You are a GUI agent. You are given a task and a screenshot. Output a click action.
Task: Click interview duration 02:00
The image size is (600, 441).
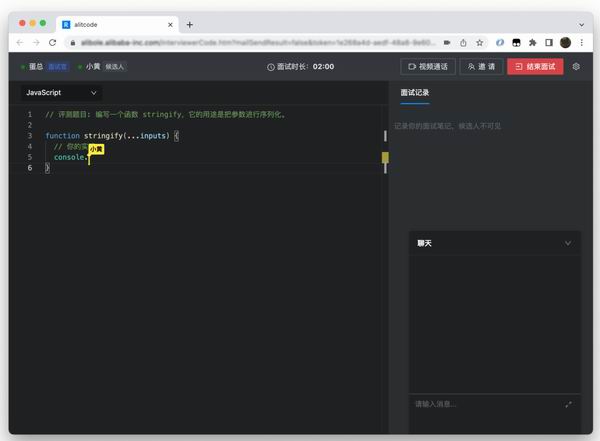click(323, 67)
